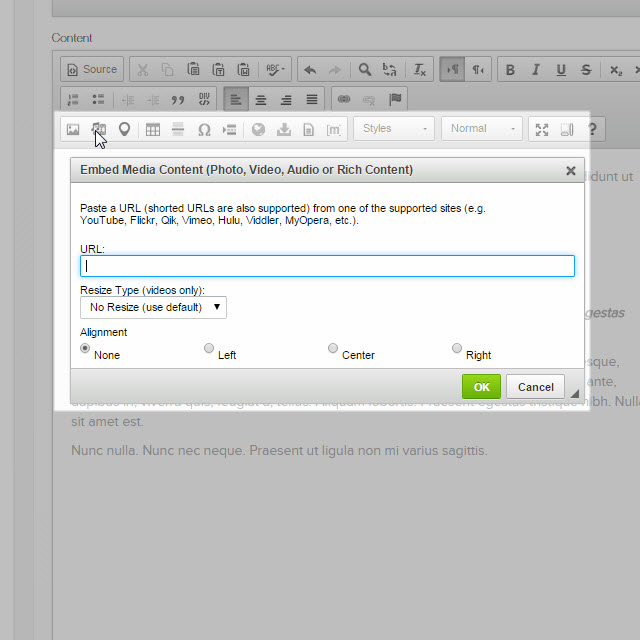Click the Insert Link chain icon
This screenshot has height=640, width=640.
tap(344, 99)
